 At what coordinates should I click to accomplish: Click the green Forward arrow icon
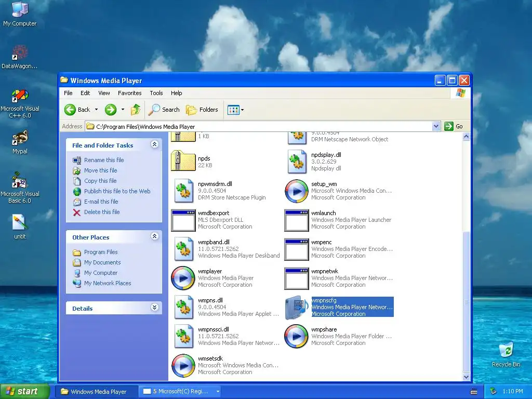111,110
